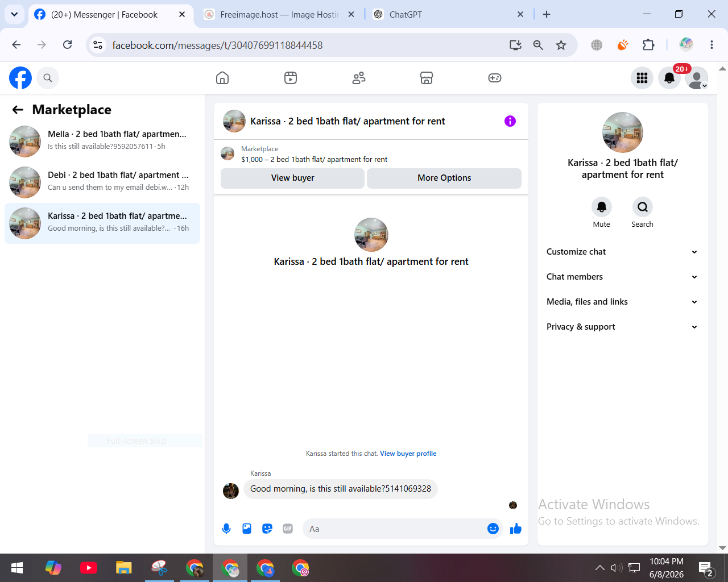
Task: Click the $1,000 listing title in chat header
Action: (x=314, y=160)
